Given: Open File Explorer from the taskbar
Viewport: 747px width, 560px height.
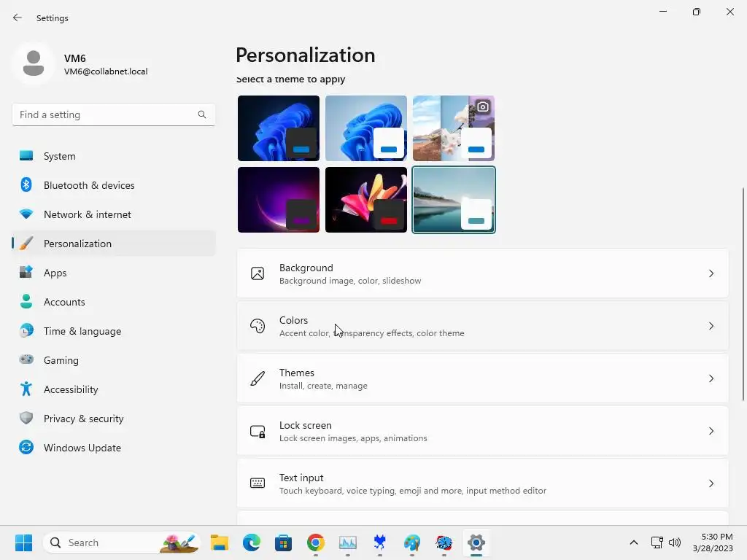Looking at the screenshot, I should point(219,542).
